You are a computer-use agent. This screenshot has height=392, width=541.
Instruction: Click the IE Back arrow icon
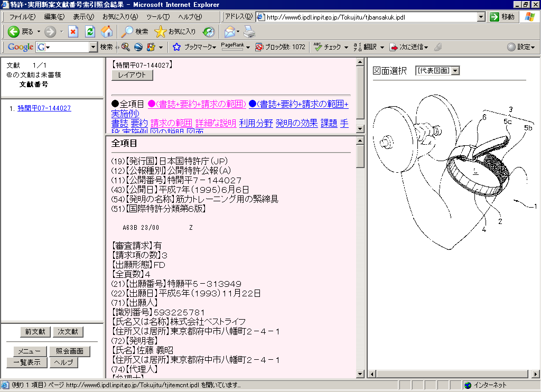coord(13,32)
